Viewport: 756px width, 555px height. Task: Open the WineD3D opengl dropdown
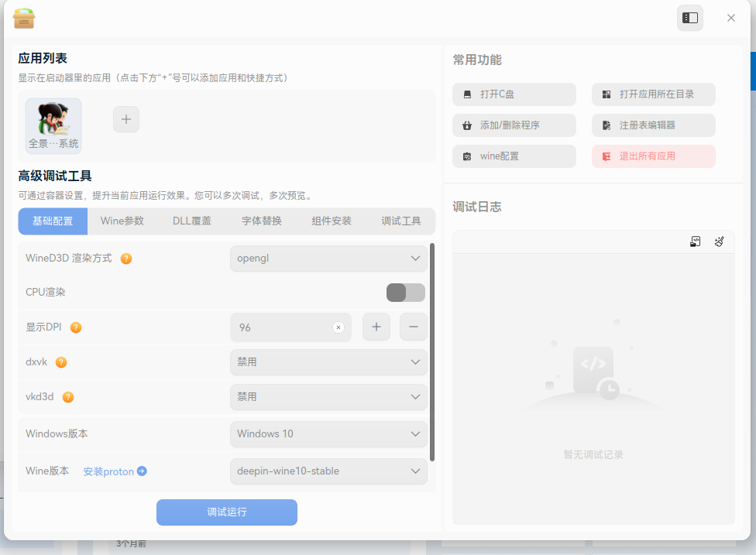(328, 259)
